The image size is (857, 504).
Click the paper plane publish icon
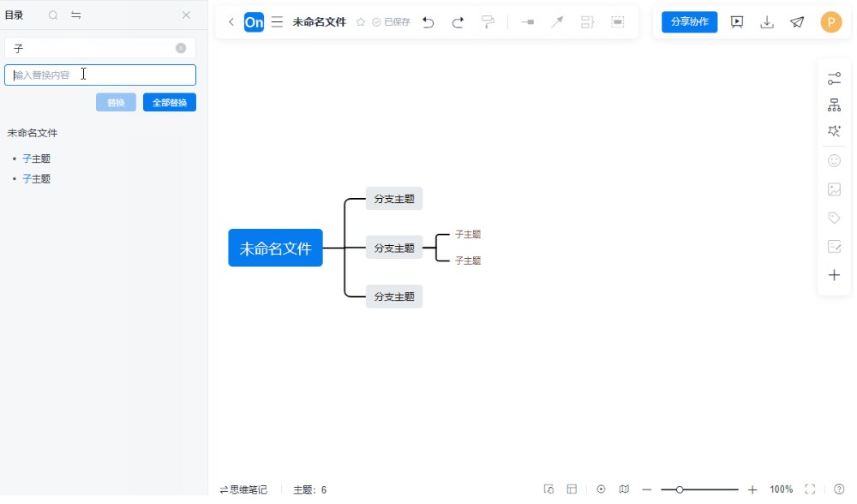797,22
